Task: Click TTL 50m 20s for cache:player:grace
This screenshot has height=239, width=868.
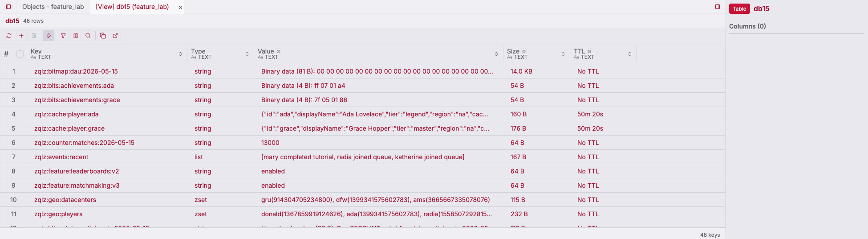Action: click(603, 128)
